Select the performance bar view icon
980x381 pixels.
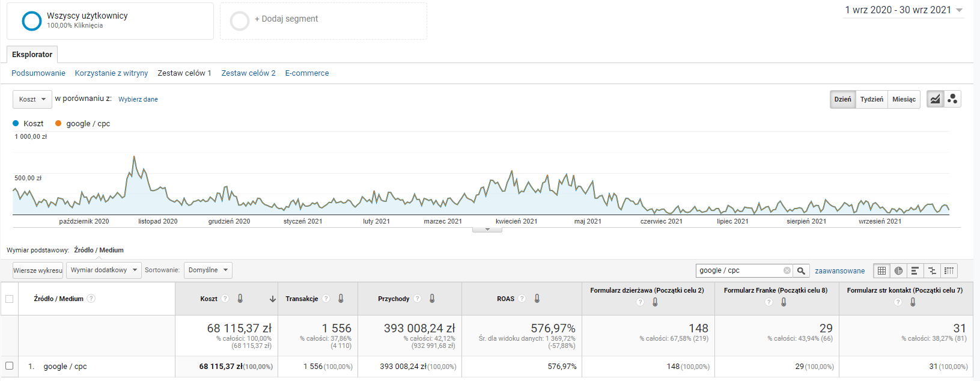tap(915, 271)
